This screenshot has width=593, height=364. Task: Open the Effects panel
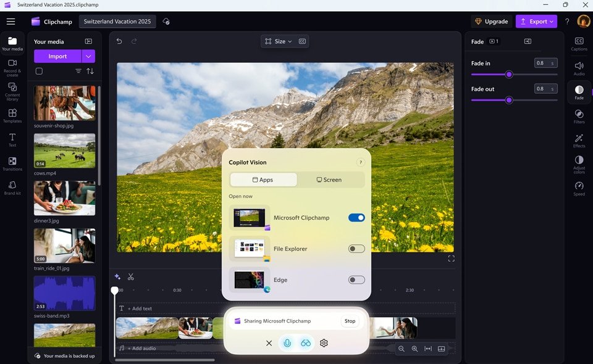579,141
